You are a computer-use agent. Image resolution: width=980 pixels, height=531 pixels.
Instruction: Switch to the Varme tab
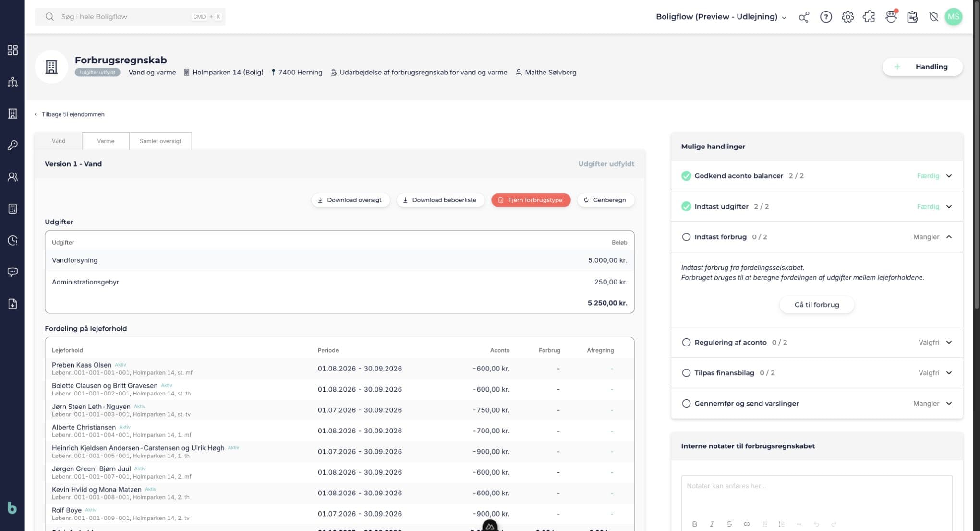[106, 141]
